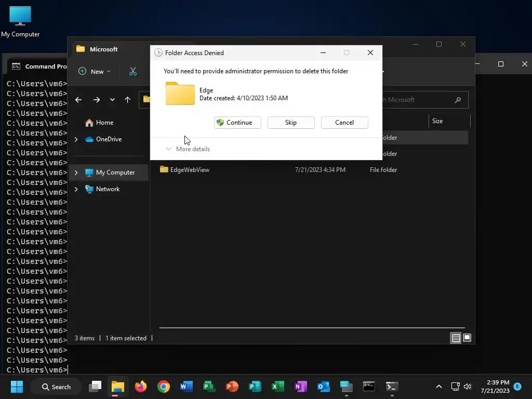Click the network status tray icon
The image size is (532, 399).
(x=455, y=387)
